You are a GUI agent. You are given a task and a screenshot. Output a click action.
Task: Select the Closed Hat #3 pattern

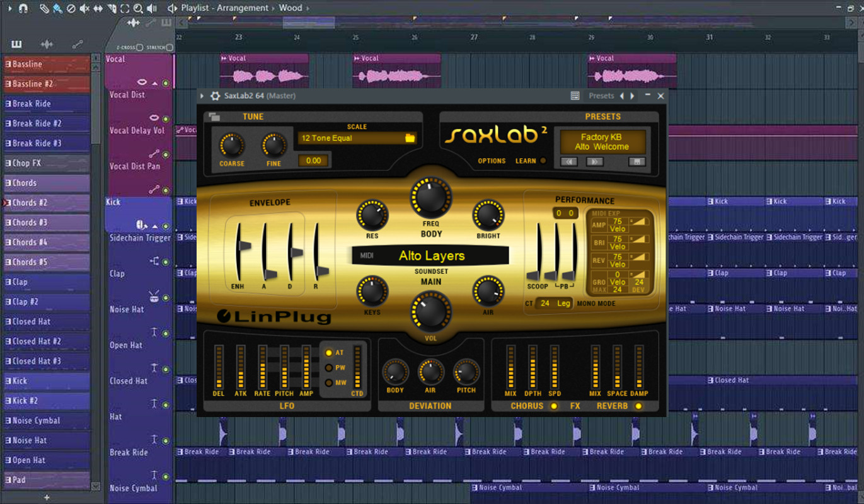(x=47, y=361)
